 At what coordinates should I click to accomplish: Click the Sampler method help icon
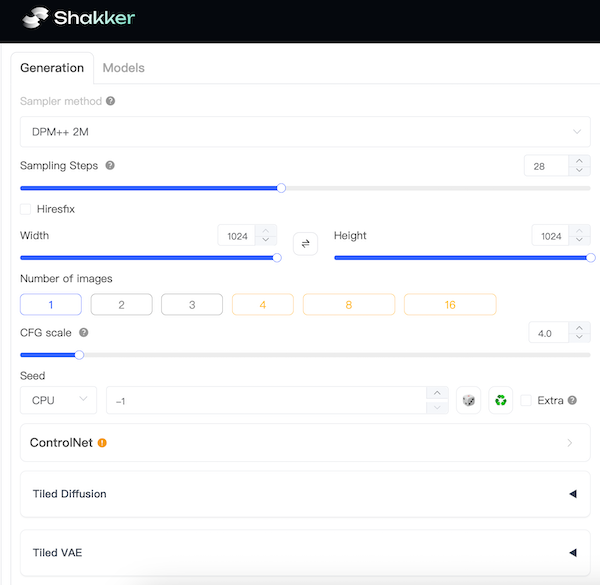pyautogui.click(x=111, y=101)
